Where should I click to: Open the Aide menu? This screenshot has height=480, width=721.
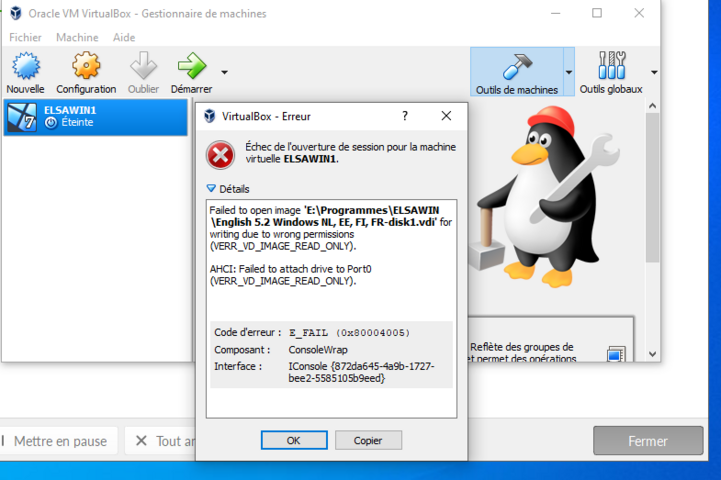[124, 37]
